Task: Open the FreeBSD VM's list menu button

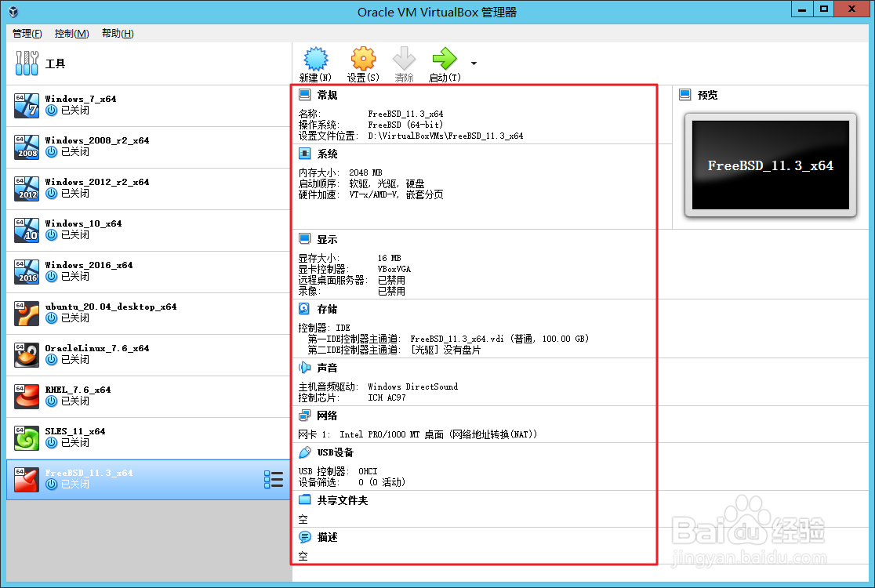Action: [272, 478]
